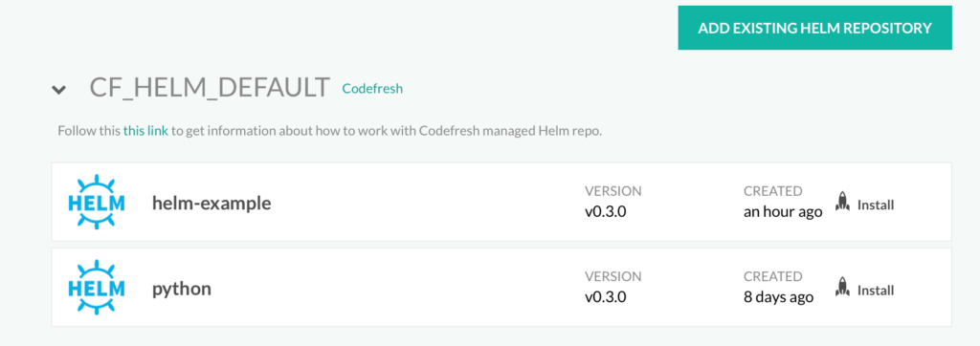This screenshot has height=346, width=980.
Task: Follow the 'this link' documentation hyperlink
Action: click(145, 132)
